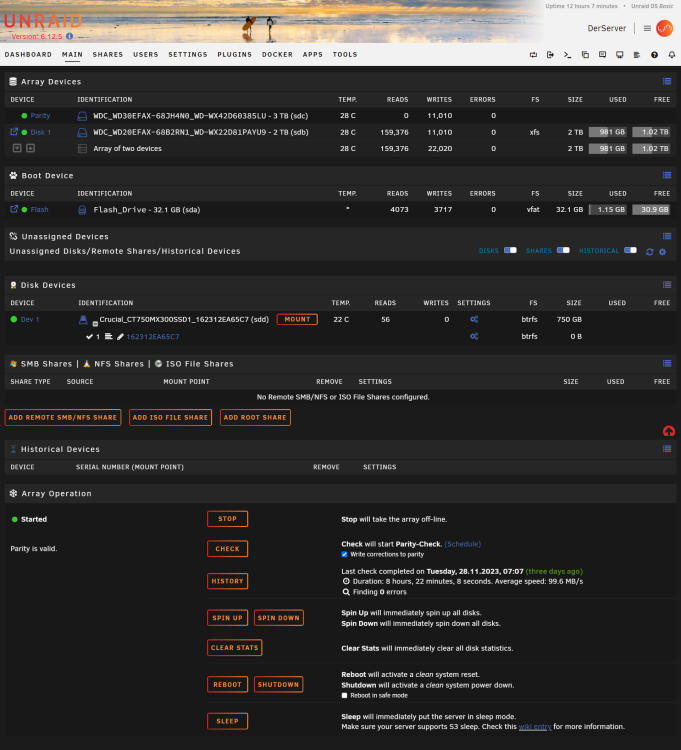Collapse the SMB Shares section list icon
This screenshot has height=750, width=681.
[667, 364]
